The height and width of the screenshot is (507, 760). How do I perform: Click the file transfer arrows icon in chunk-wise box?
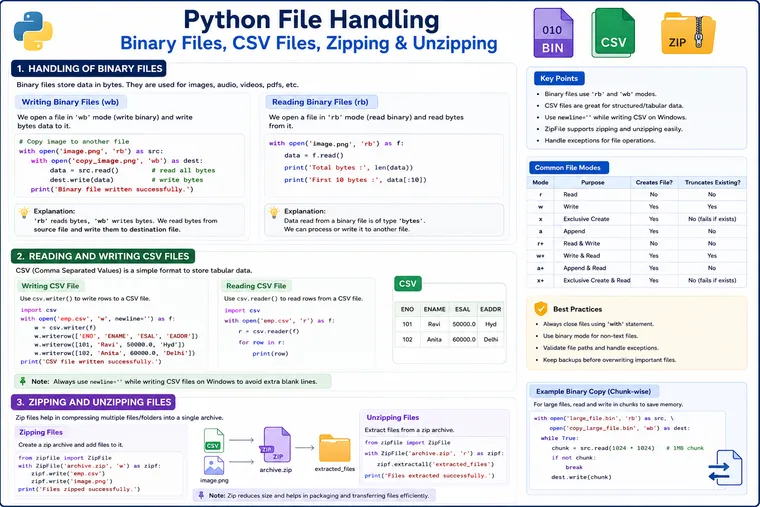tap(725, 468)
